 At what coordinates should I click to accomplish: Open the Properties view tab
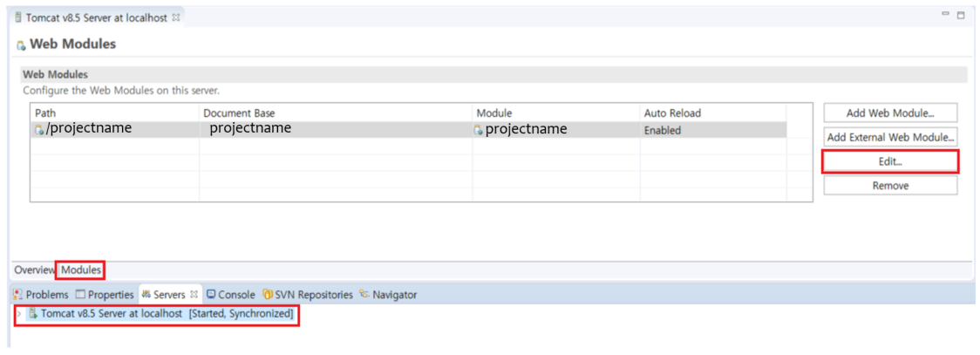point(105,294)
